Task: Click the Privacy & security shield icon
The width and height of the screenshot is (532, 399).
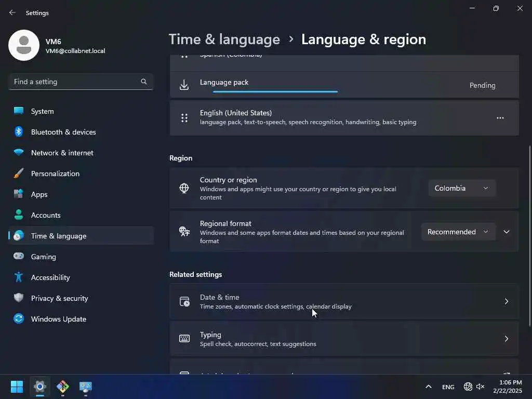Action: point(19,298)
